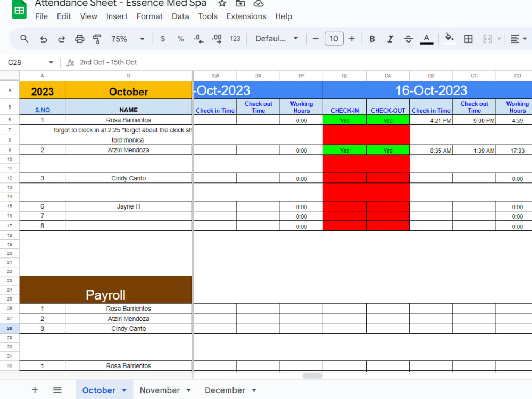This screenshot has height=399, width=532.
Task: Toggle strikethrough formatting
Action: coord(408,39)
